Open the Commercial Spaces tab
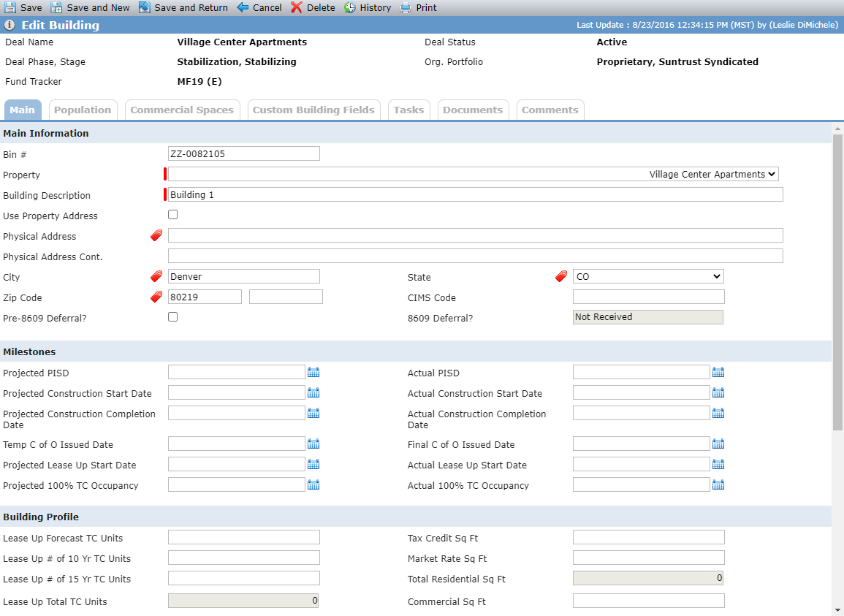 tap(182, 110)
